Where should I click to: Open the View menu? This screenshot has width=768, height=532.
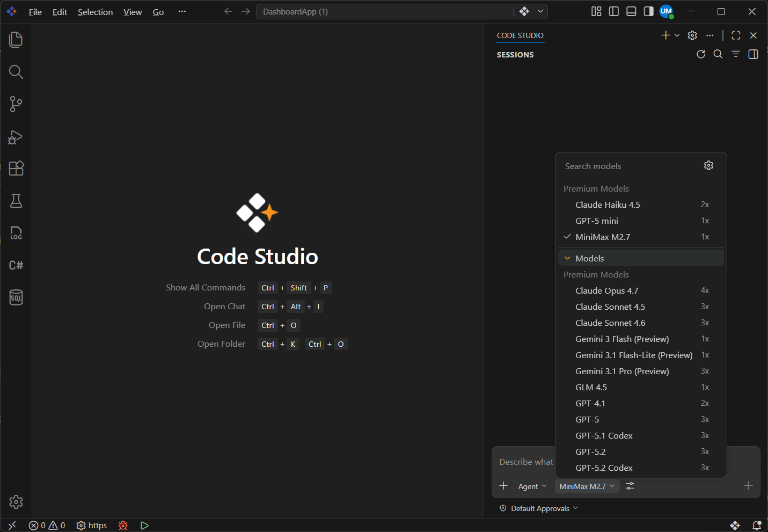[133, 12]
